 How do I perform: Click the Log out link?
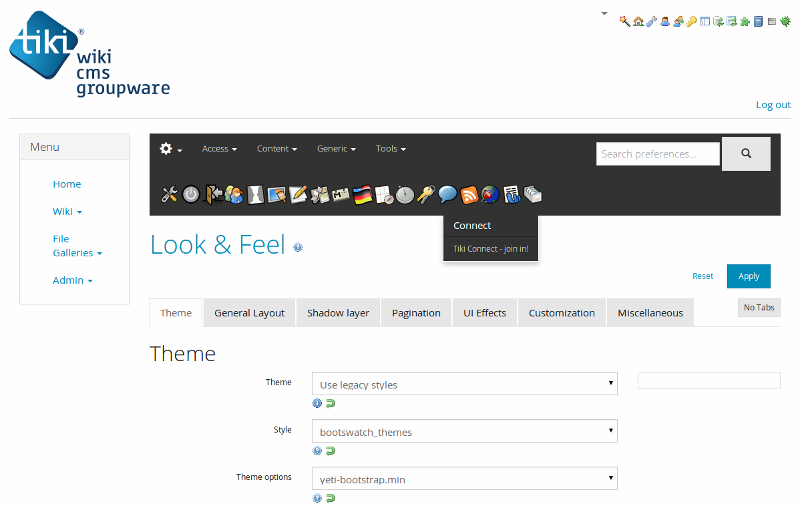click(773, 105)
